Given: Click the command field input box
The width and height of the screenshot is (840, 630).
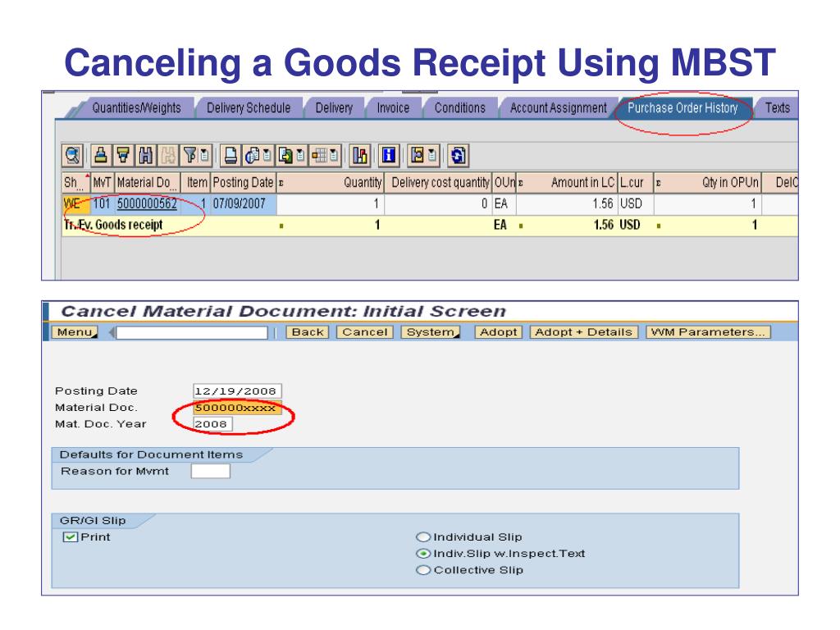Looking at the screenshot, I should [x=192, y=333].
